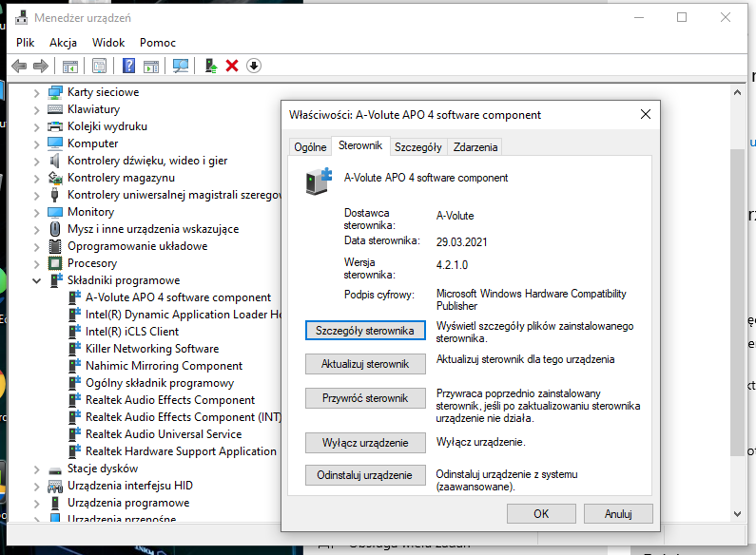The height and width of the screenshot is (555, 756).
Task: Click the Monitory display icon
Action: pyautogui.click(x=55, y=212)
